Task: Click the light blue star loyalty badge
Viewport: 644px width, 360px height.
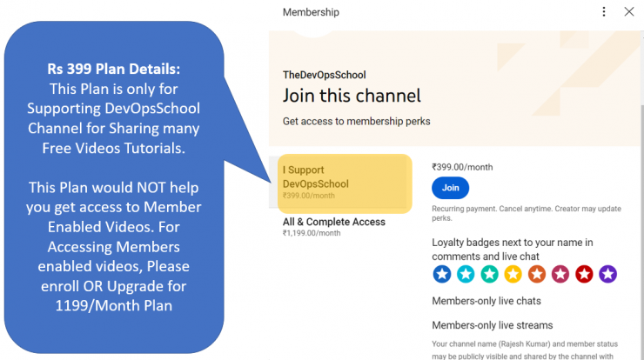Action: tap(466, 274)
